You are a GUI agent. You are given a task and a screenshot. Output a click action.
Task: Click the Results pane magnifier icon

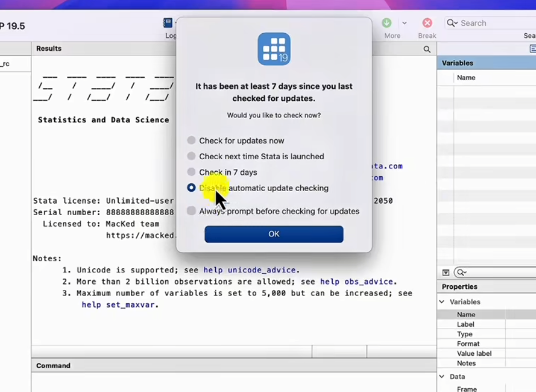427,50
